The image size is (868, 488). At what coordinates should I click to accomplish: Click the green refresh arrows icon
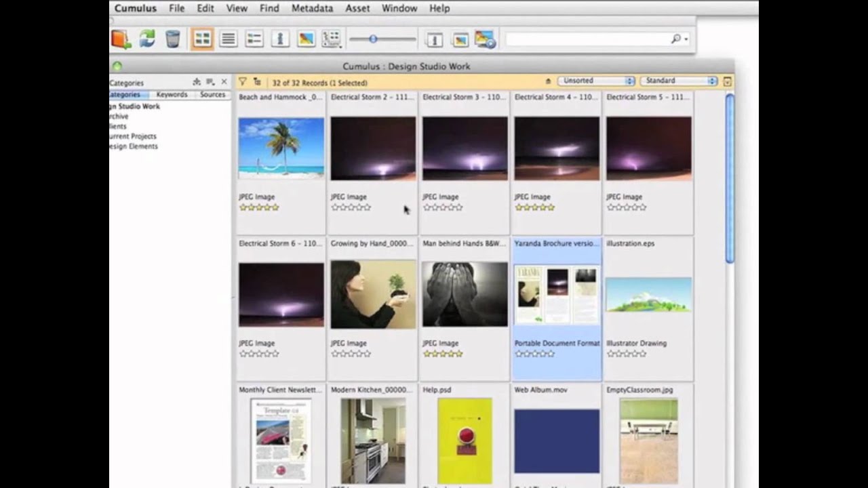[x=147, y=39]
